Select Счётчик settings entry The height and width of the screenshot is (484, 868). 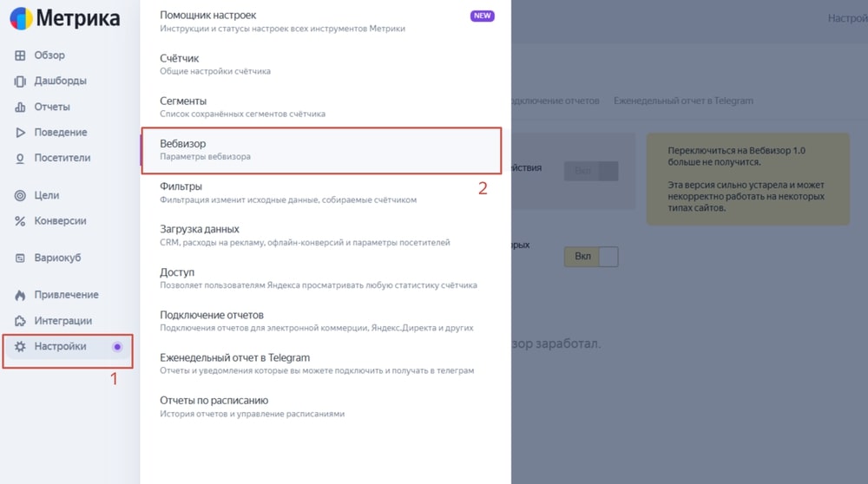pyautogui.click(x=325, y=64)
